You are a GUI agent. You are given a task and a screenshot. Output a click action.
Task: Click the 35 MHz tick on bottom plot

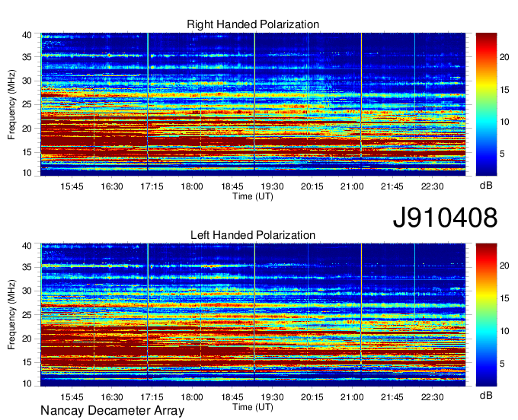coord(27,267)
